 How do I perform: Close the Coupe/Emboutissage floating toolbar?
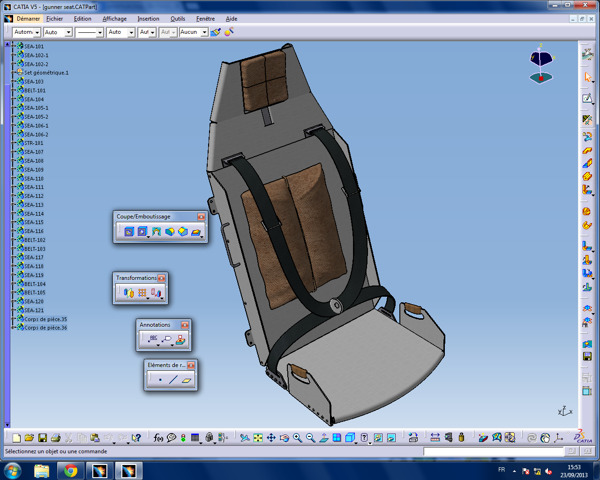pos(201,217)
